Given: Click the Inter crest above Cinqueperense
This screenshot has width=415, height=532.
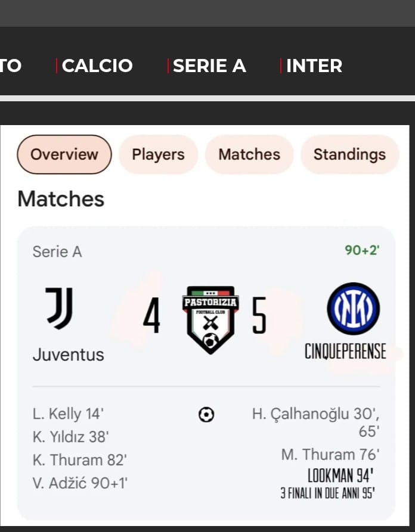Looking at the screenshot, I should 353,309.
